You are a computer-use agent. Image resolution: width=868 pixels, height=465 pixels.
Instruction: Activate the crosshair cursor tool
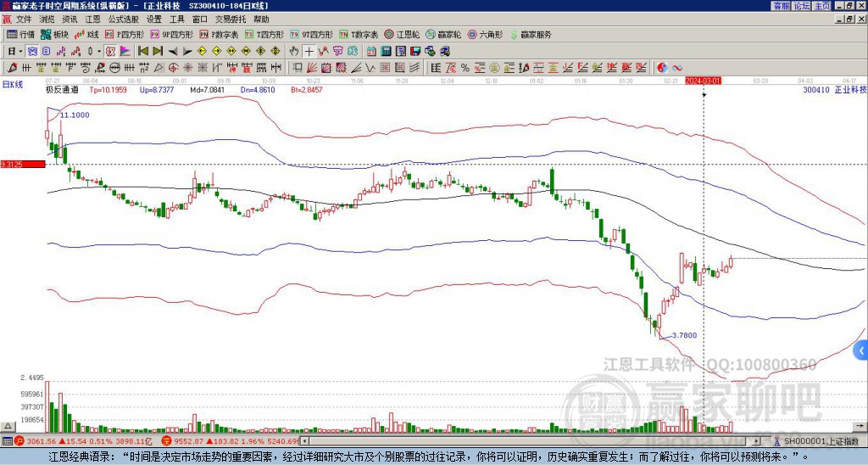click(309, 52)
